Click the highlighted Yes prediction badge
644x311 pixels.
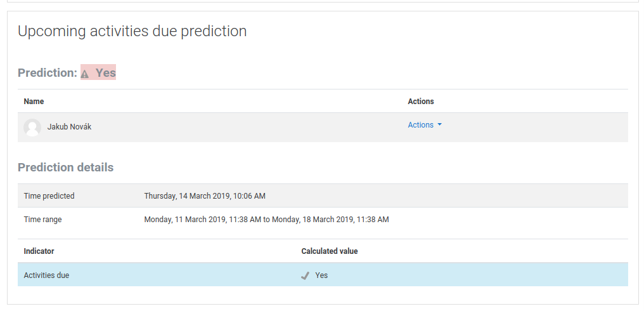pyautogui.click(x=98, y=72)
